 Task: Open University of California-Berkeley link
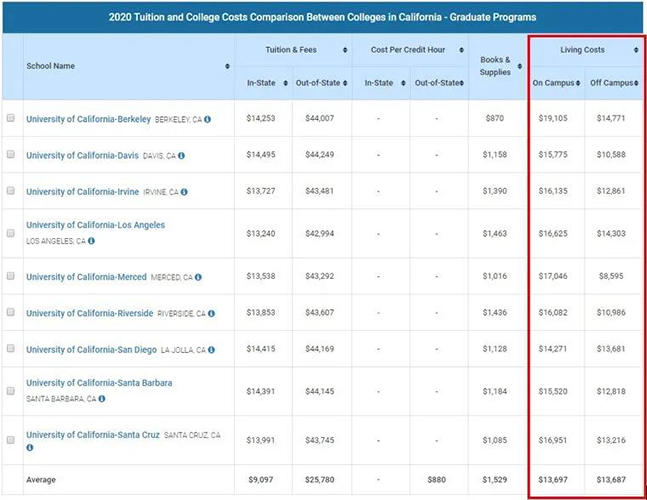pos(88,119)
